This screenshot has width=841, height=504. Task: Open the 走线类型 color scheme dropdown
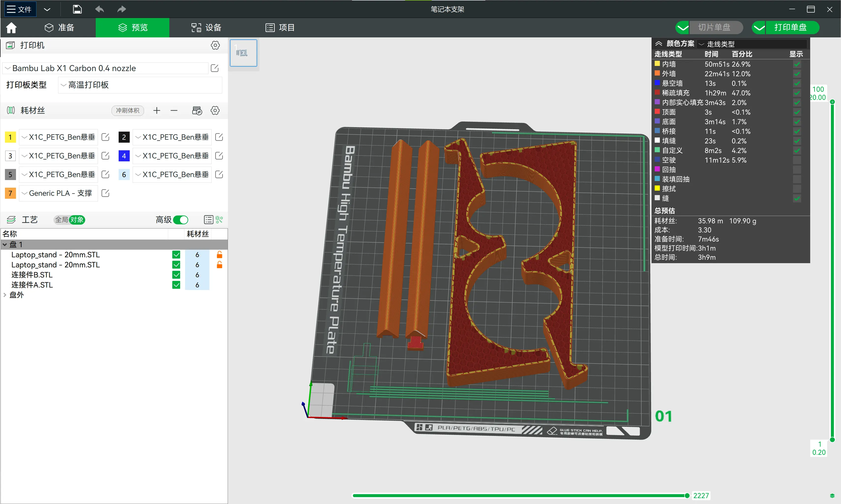click(752, 44)
